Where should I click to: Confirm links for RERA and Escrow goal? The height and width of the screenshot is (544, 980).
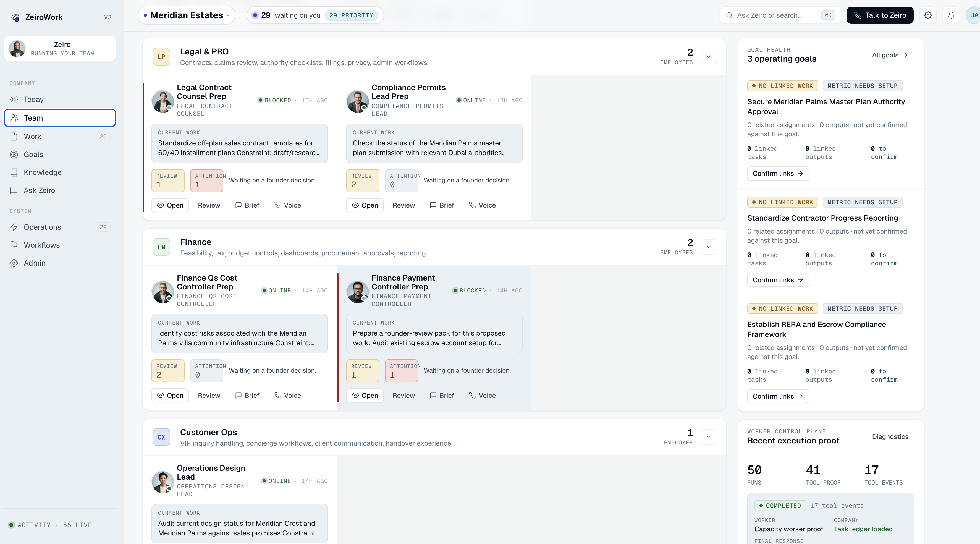[778, 396]
